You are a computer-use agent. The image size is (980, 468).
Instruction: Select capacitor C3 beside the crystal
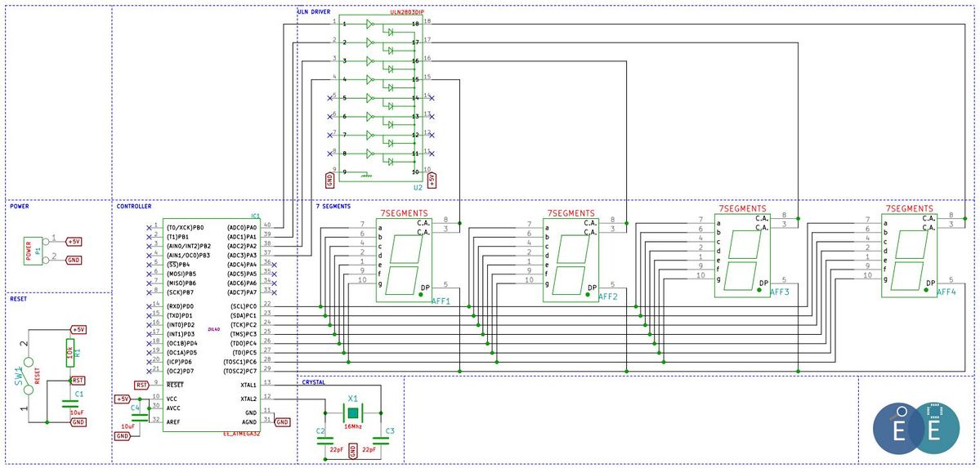coord(381,440)
